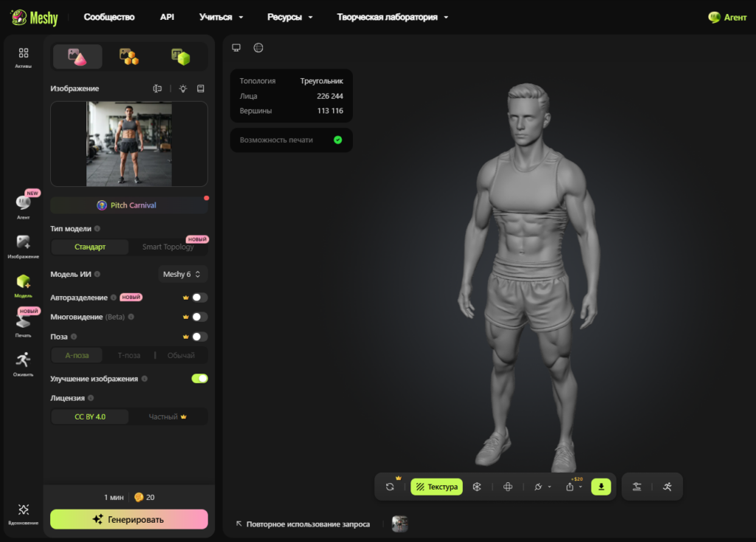Select the А-поза option
The image size is (756, 542).
tap(77, 355)
